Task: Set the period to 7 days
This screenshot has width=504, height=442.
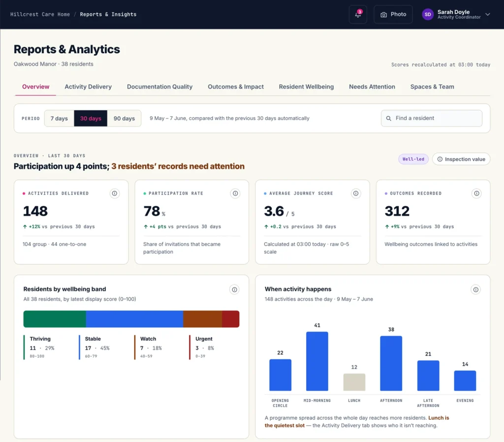Action: (x=59, y=118)
